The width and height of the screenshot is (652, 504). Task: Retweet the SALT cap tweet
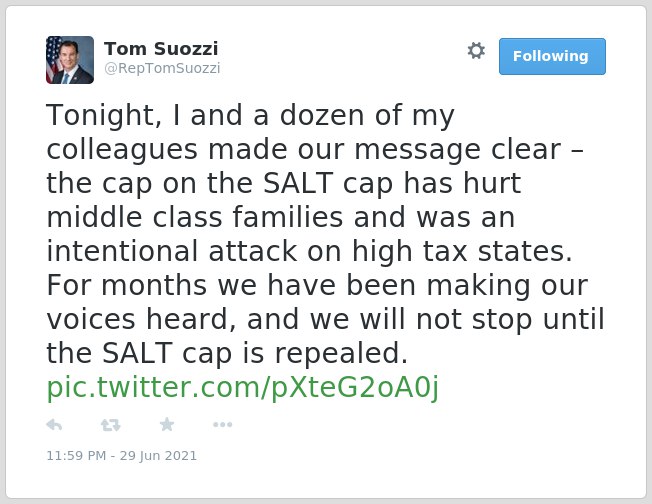(x=111, y=425)
